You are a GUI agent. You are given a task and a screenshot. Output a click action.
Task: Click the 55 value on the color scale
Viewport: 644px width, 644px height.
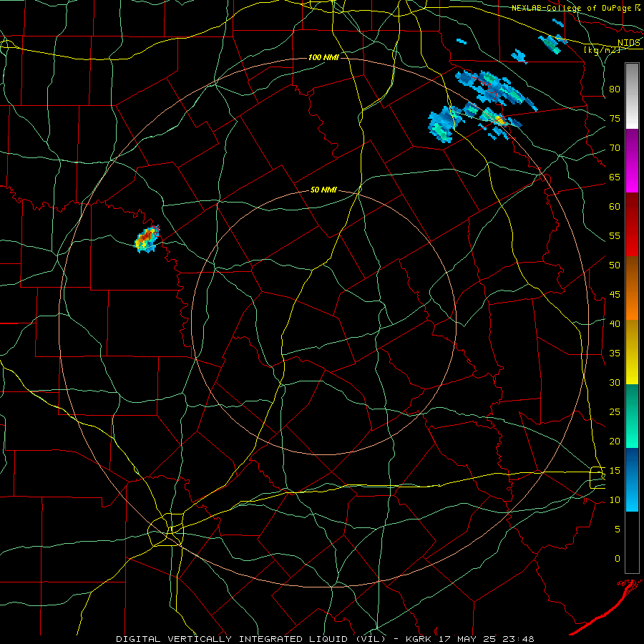point(615,235)
